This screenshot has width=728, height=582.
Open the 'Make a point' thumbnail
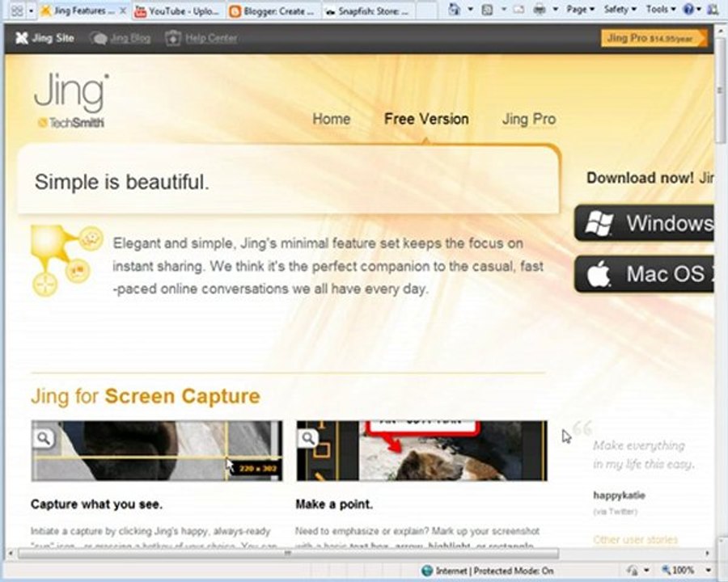[x=421, y=451]
